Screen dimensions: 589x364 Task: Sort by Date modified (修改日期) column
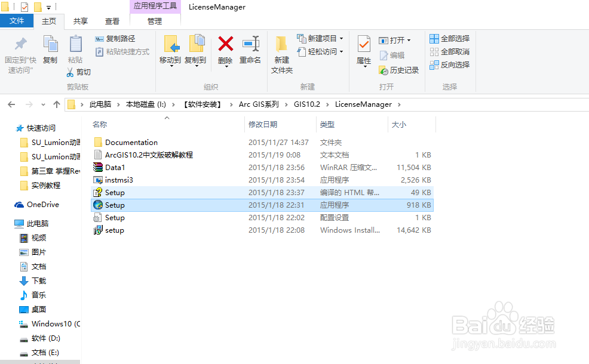click(x=263, y=125)
